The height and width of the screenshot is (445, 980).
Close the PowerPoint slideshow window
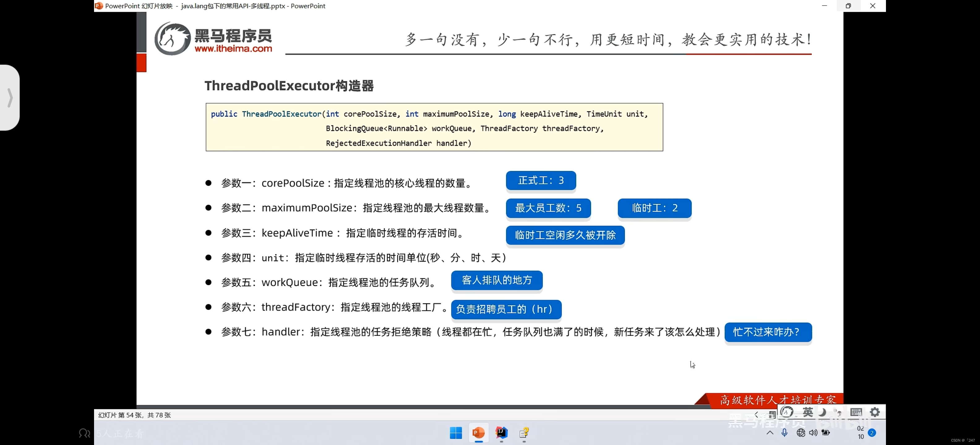[873, 6]
